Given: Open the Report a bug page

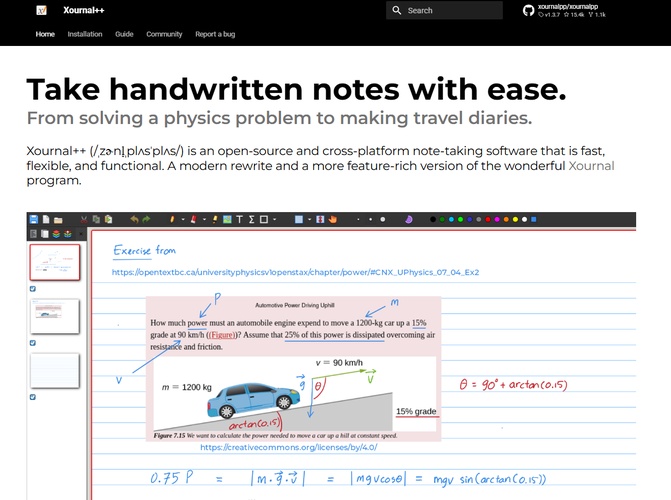Looking at the screenshot, I should pos(215,34).
